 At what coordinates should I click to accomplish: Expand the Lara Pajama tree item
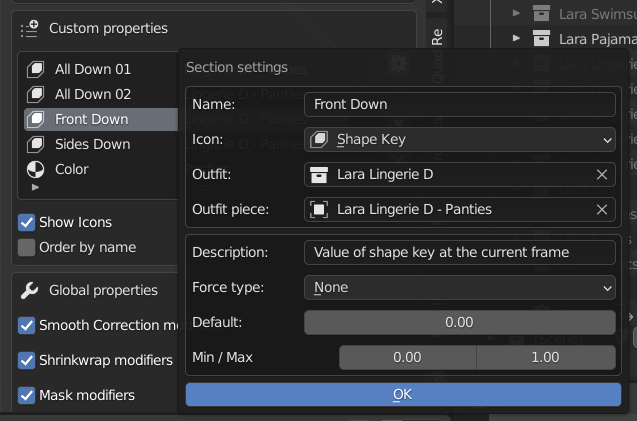517,39
